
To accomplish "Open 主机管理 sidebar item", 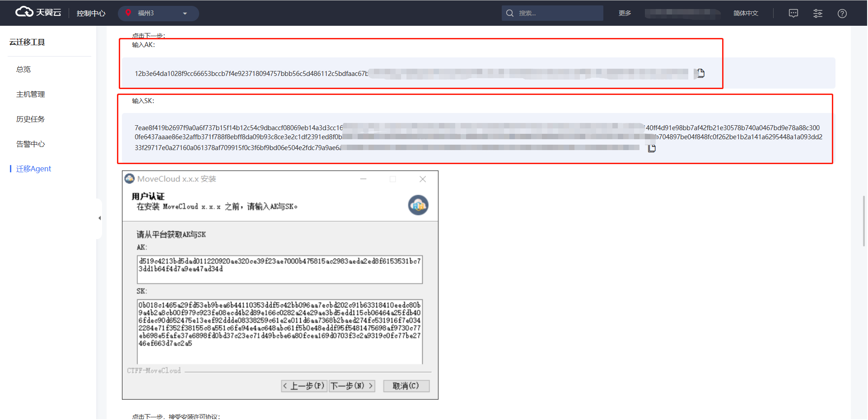I will click(x=31, y=94).
